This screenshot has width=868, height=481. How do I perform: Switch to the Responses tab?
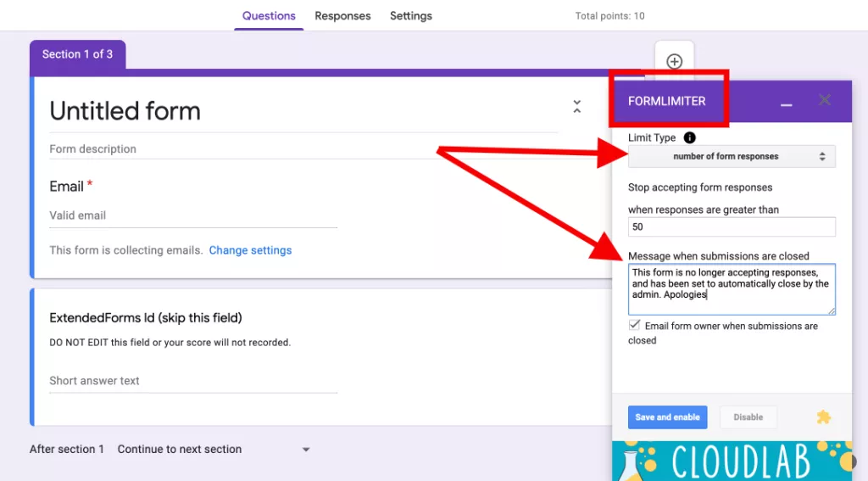coord(342,16)
